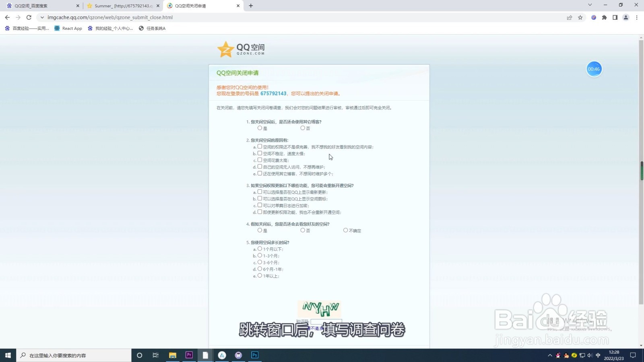Open the site info dropdown in address bar
The height and width of the screenshot is (362, 644).
click(x=42, y=17)
